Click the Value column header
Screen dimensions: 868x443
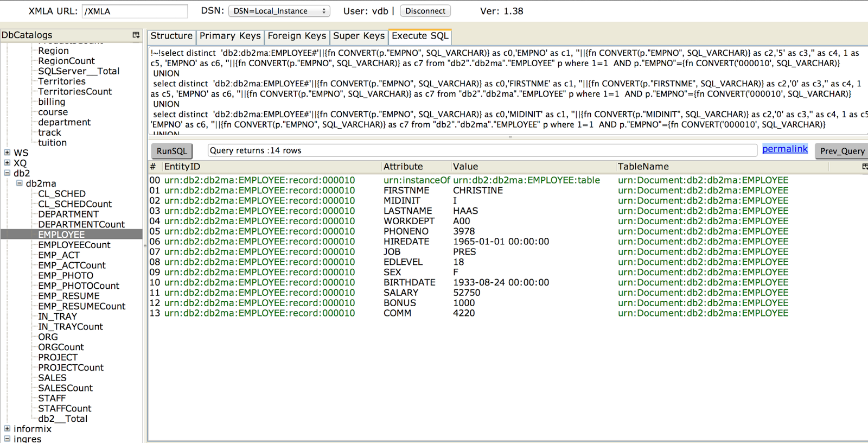point(465,167)
